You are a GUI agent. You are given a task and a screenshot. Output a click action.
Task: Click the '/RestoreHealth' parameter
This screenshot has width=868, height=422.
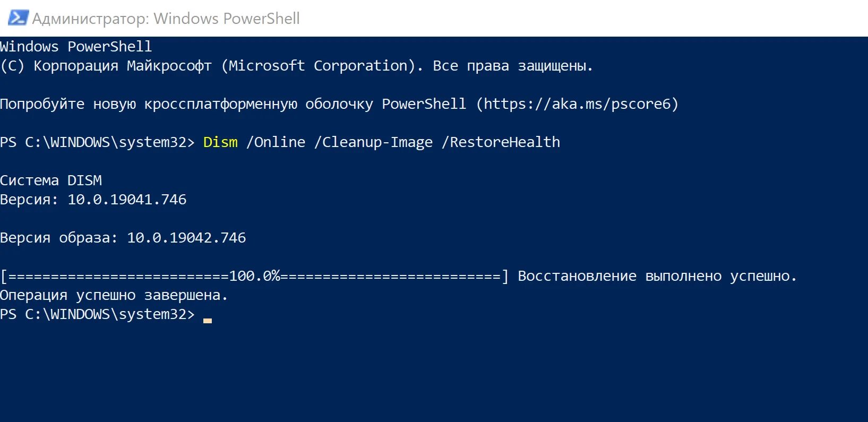click(x=501, y=142)
